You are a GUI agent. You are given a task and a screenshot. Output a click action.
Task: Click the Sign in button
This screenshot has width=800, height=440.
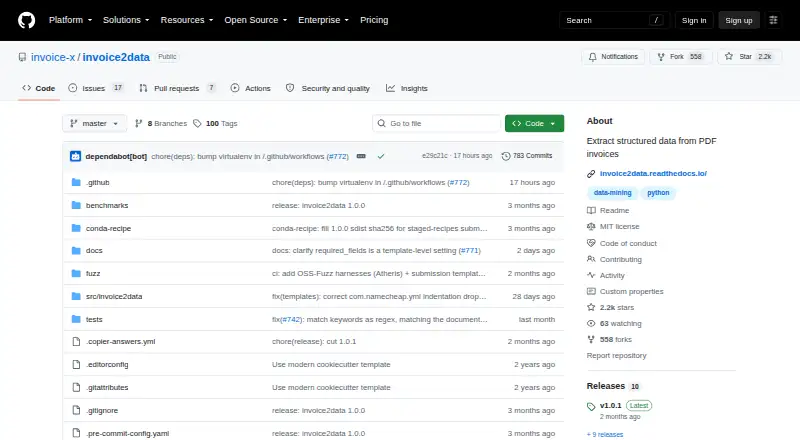point(694,20)
